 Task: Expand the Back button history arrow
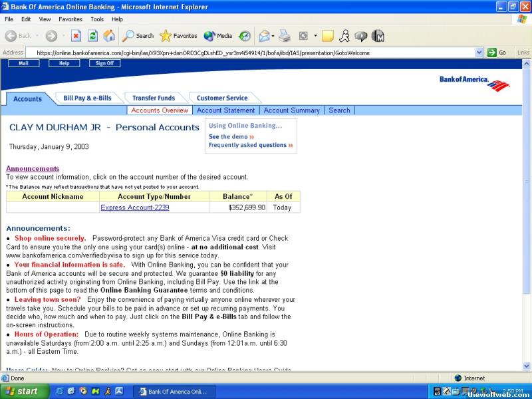[37, 36]
